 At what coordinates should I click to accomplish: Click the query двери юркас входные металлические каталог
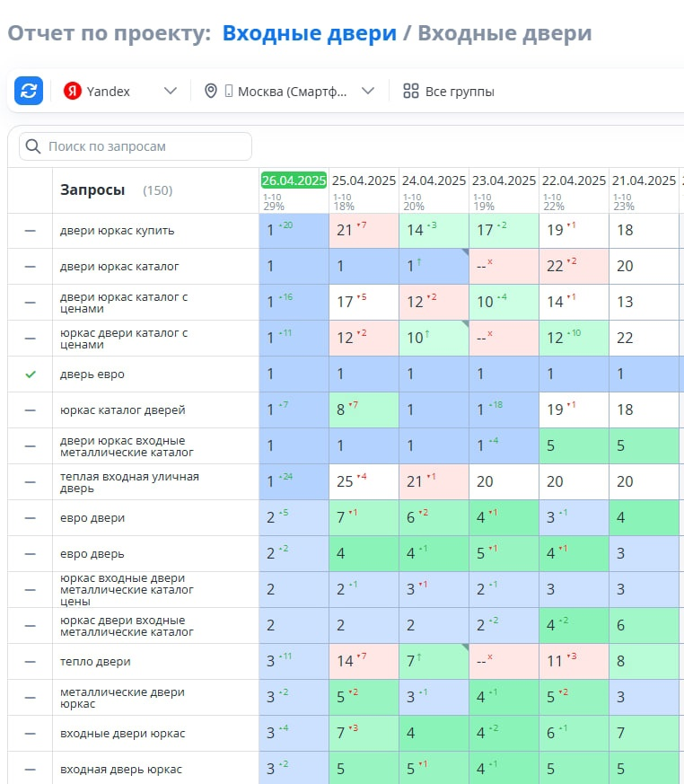[x=127, y=446]
